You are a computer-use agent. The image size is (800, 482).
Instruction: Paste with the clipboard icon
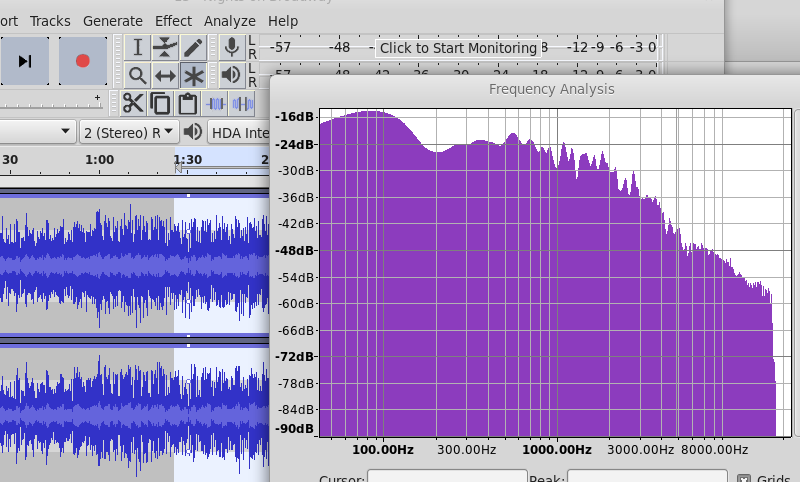click(x=188, y=104)
